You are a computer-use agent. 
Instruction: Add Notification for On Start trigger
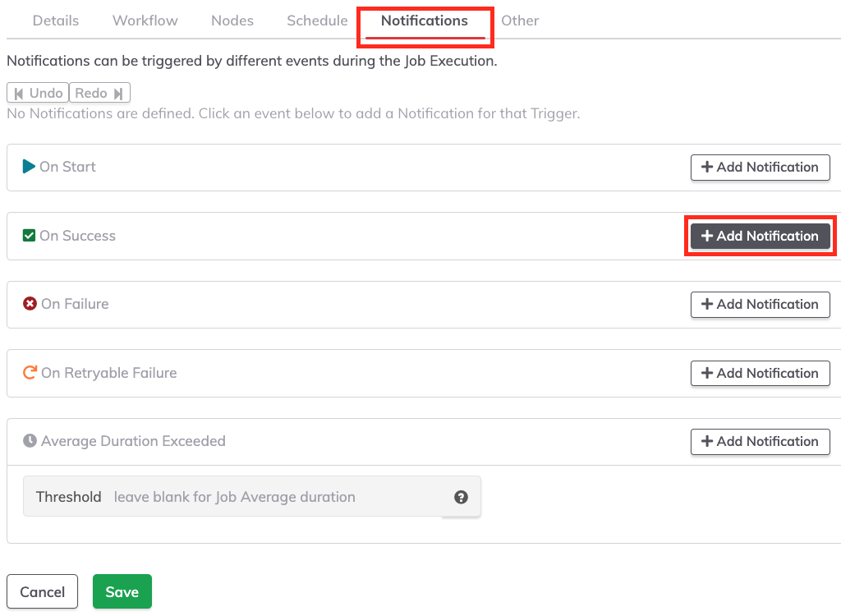pos(760,168)
